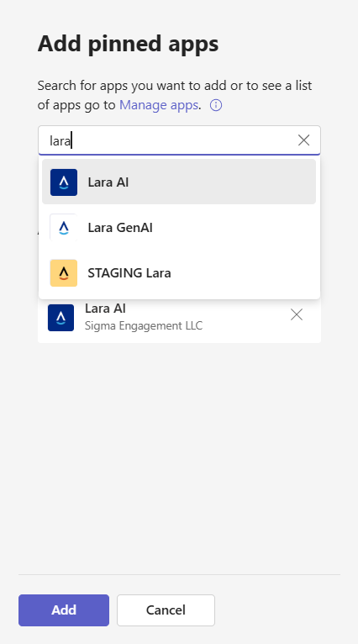
Task: Focus the search box containing "lara"
Action: tap(179, 140)
